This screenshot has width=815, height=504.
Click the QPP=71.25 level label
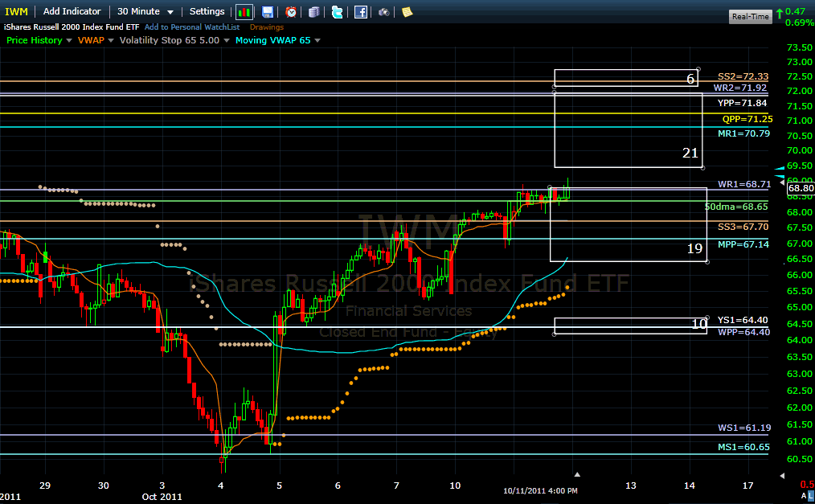coord(747,119)
